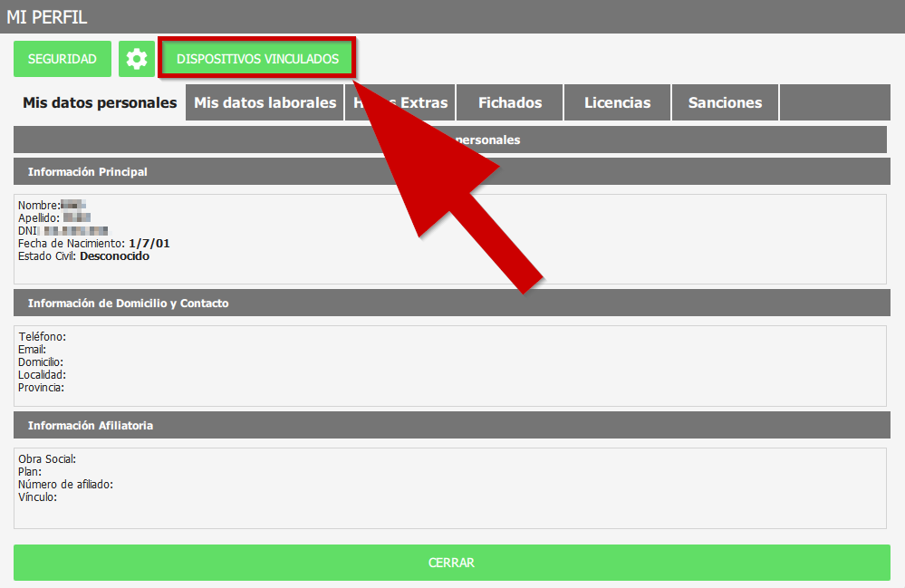
Task: Click the Información Afiliatoria section header
Action: pos(91,425)
